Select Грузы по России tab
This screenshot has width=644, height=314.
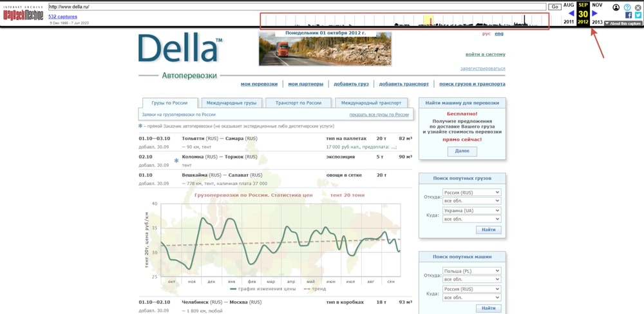(x=169, y=103)
